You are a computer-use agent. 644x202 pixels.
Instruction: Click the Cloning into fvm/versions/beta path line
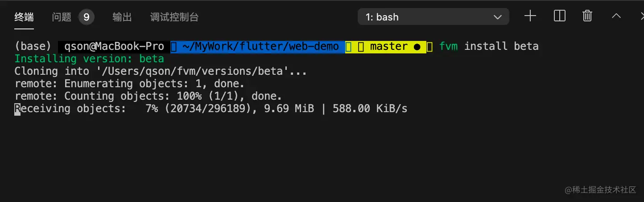pyautogui.click(x=161, y=71)
